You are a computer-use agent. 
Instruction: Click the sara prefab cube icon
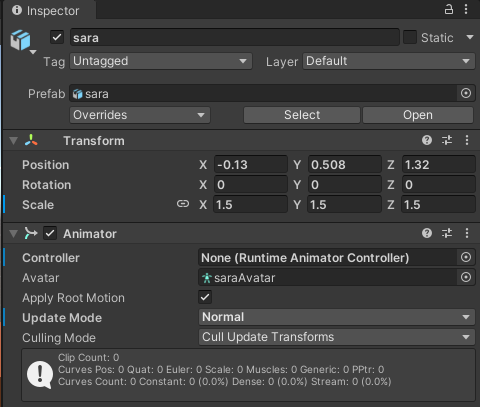[x=78, y=94]
